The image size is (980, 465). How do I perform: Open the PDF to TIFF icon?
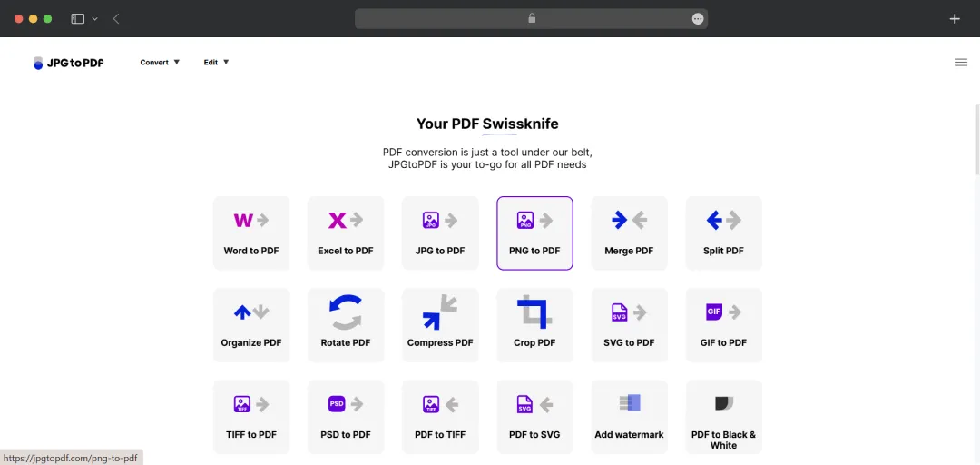click(x=440, y=404)
